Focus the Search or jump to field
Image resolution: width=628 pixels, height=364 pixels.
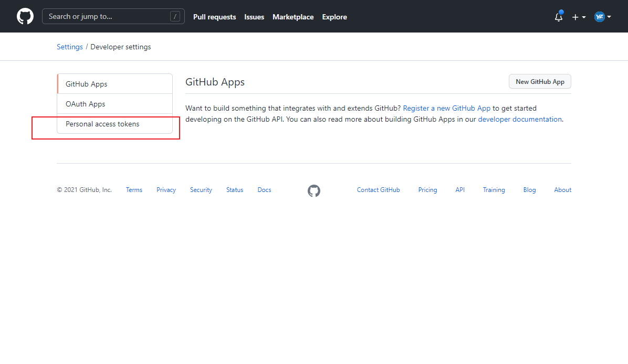113,16
